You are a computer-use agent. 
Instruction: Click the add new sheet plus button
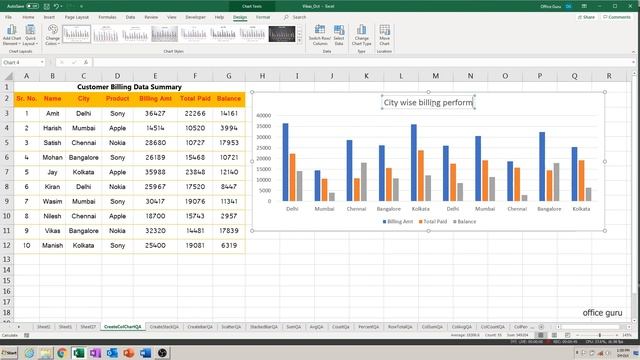pos(541,327)
